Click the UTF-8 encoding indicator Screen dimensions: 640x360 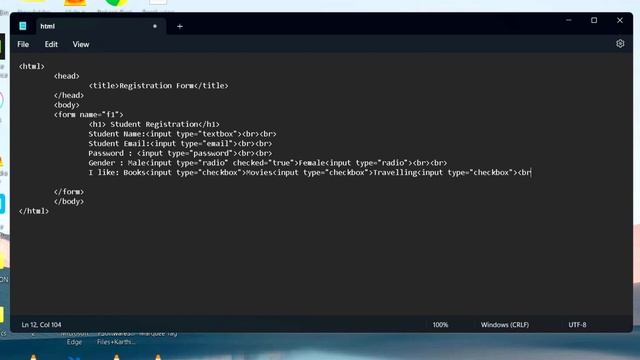coord(577,325)
